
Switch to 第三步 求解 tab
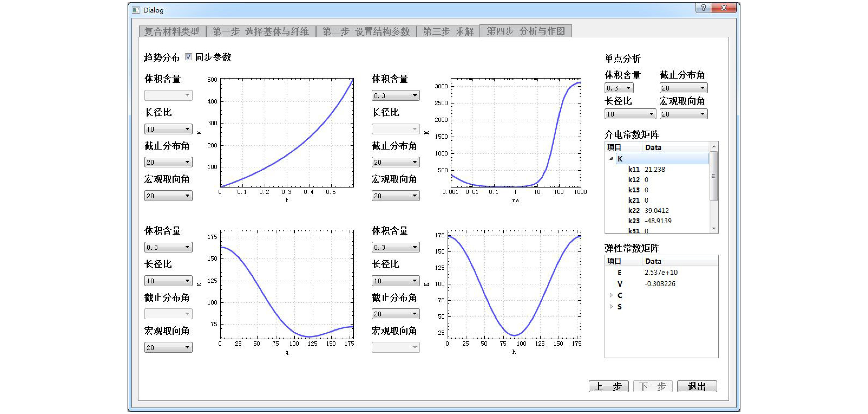click(448, 32)
